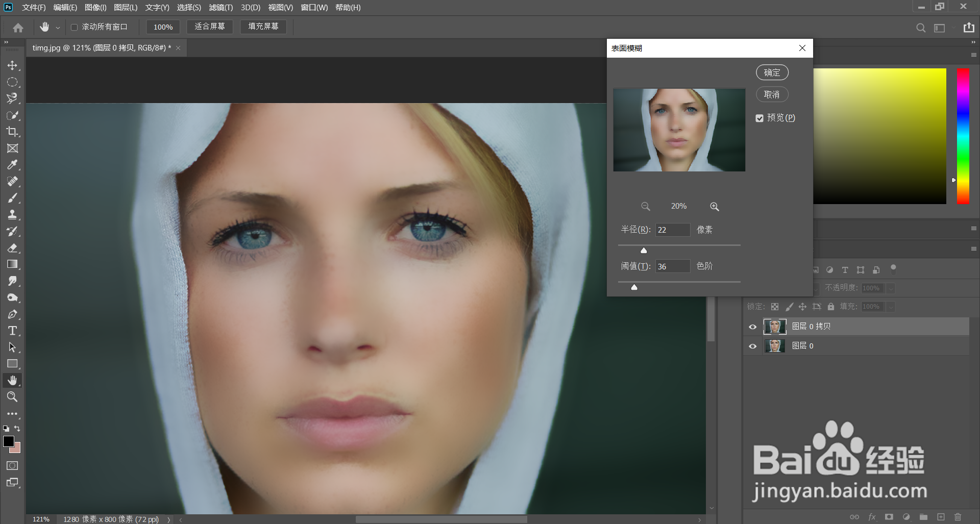Open the Hand tool preset dropdown

click(x=58, y=28)
